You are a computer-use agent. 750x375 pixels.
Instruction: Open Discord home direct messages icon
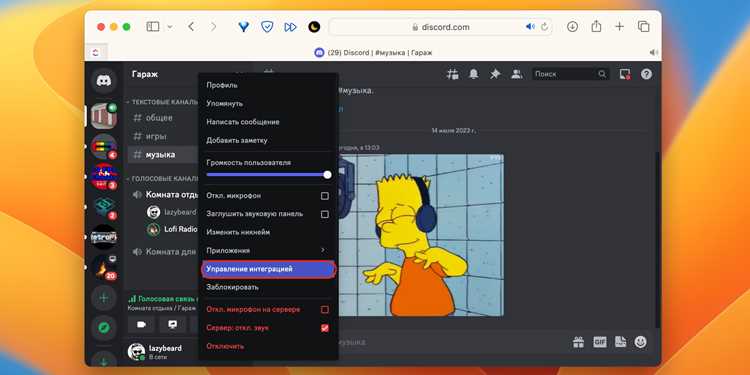[x=104, y=80]
